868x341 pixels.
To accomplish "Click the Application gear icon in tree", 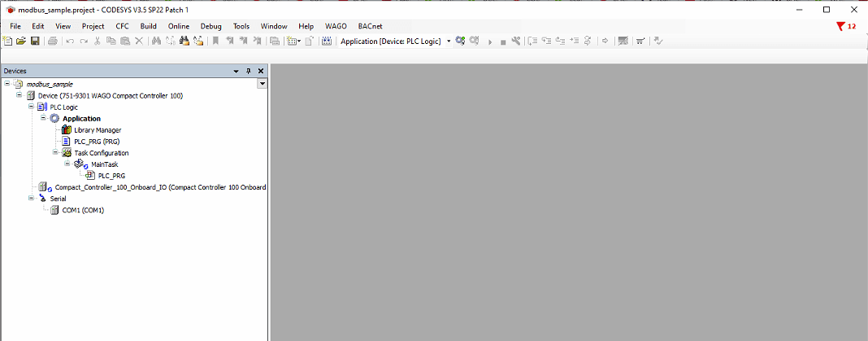I will (x=54, y=119).
